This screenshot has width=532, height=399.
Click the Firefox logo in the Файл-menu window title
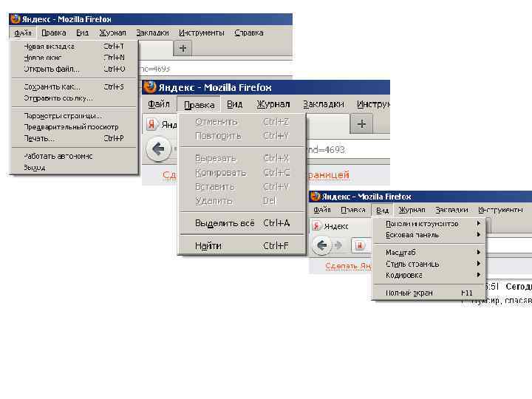16,19
